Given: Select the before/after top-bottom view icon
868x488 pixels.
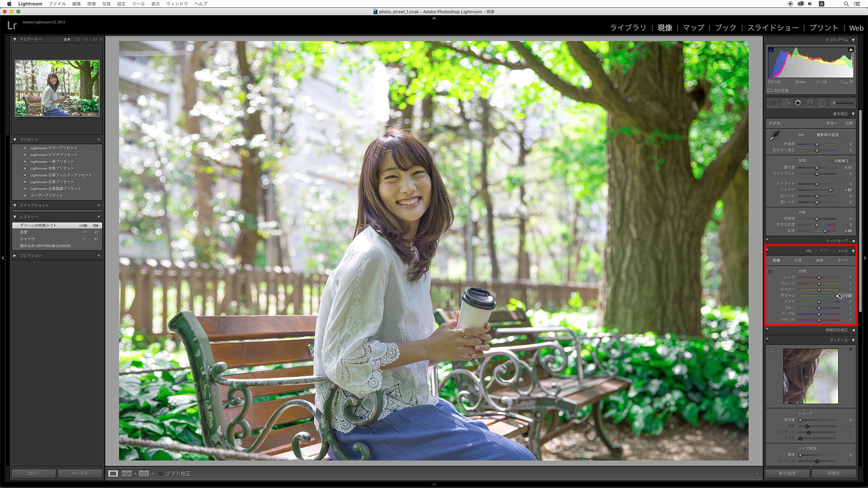Looking at the screenshot, I should click(x=144, y=474).
